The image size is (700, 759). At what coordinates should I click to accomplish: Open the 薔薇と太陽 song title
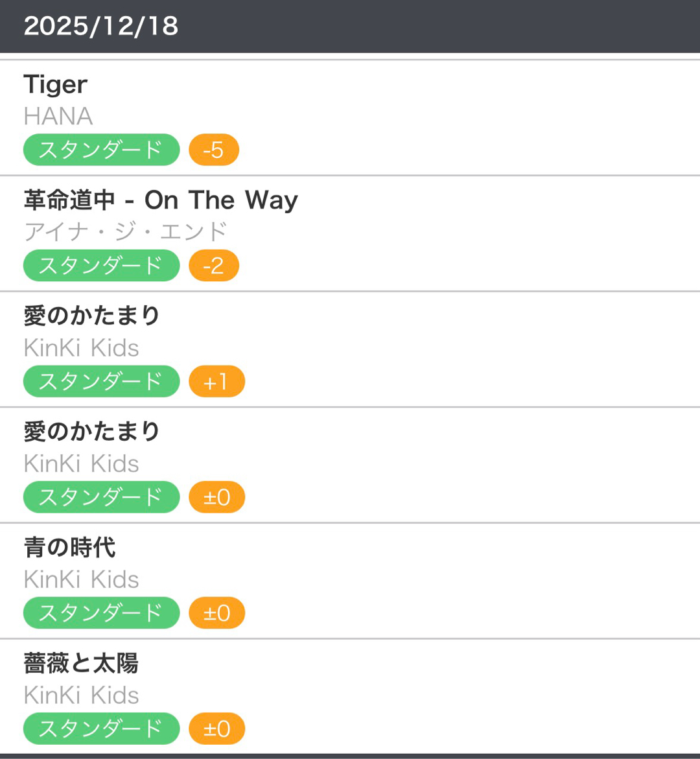point(81,663)
